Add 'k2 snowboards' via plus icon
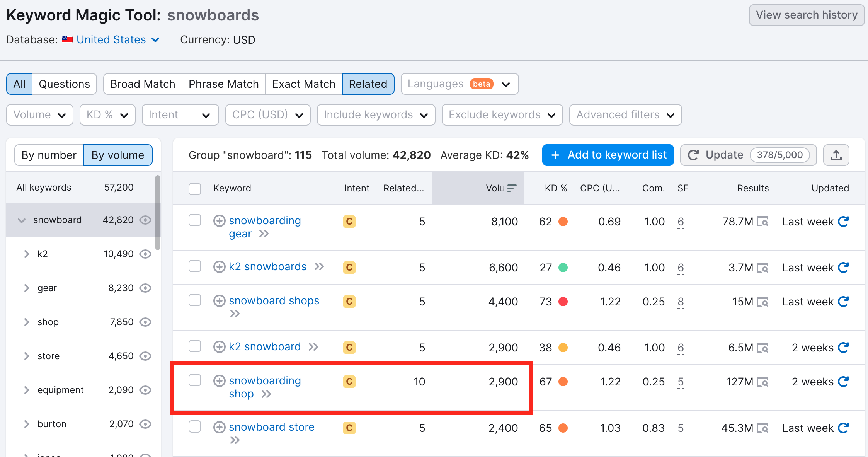Viewport: 868px width, 457px height. point(220,267)
